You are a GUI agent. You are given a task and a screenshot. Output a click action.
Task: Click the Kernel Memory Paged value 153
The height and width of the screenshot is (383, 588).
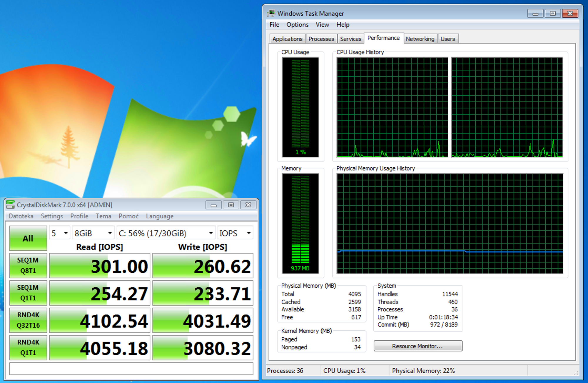coord(356,339)
